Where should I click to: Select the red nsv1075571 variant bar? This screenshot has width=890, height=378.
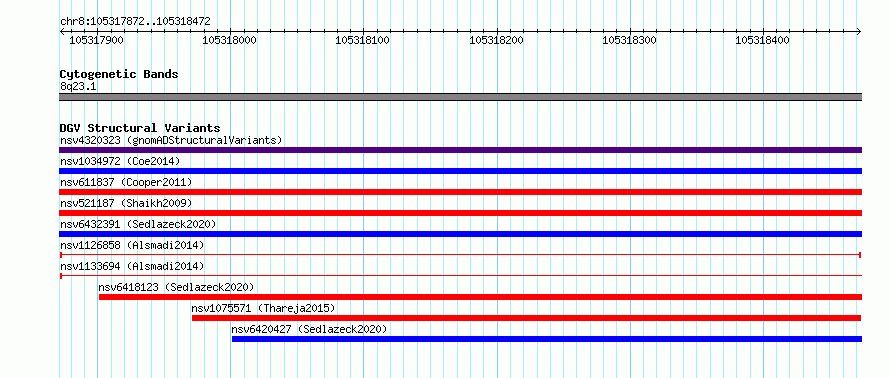(x=527, y=318)
